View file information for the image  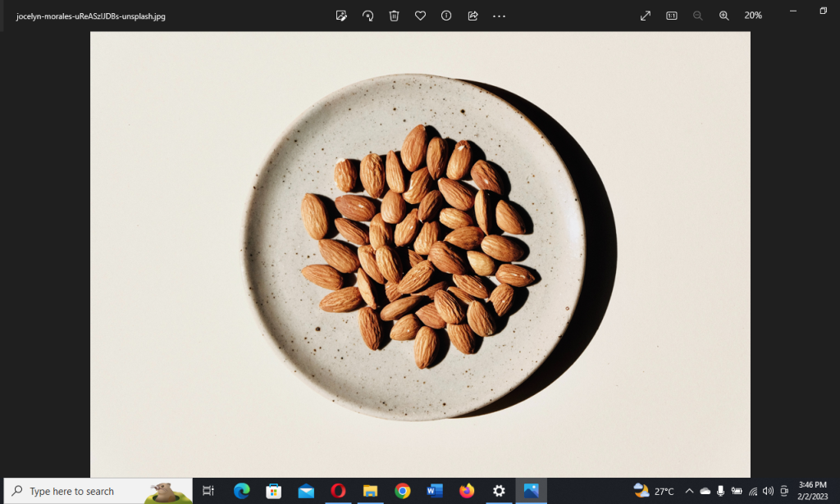coord(445,15)
